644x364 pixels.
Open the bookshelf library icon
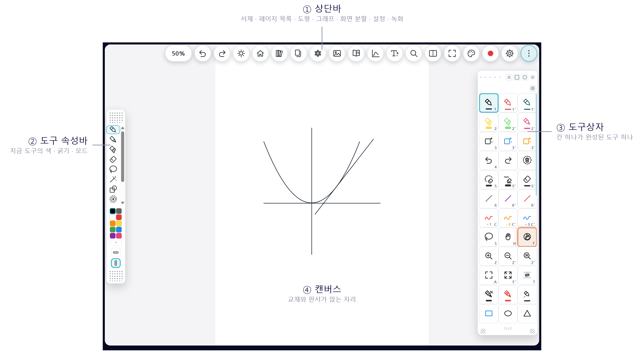(279, 53)
